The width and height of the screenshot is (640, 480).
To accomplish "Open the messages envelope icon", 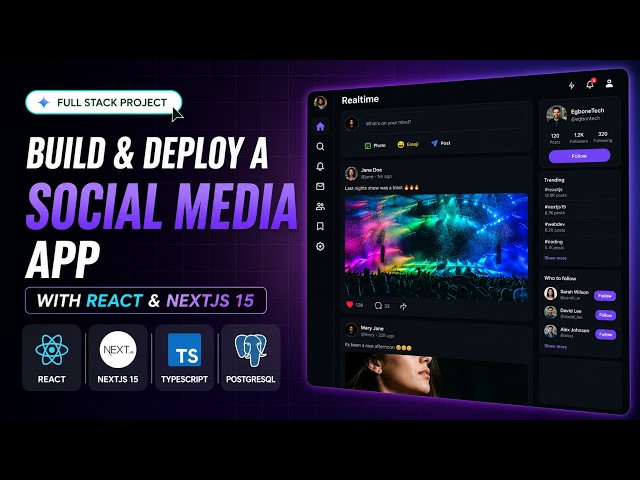I will tap(320, 187).
